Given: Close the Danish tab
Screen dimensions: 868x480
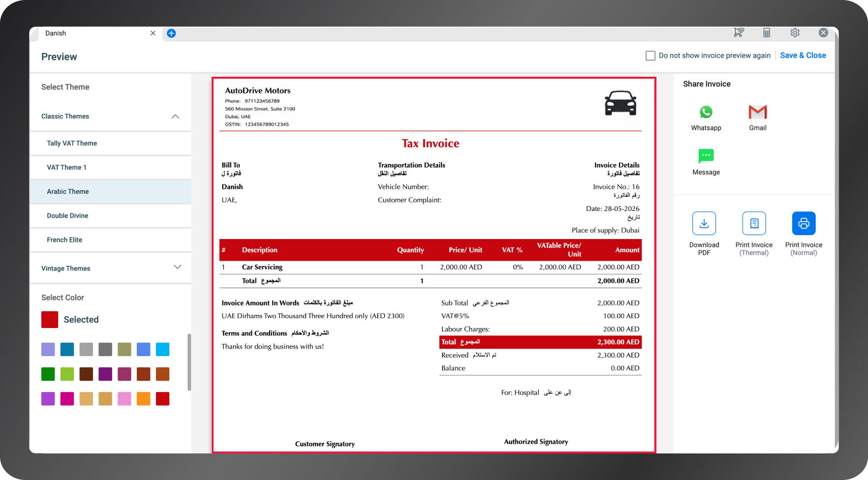Looking at the screenshot, I should (153, 33).
